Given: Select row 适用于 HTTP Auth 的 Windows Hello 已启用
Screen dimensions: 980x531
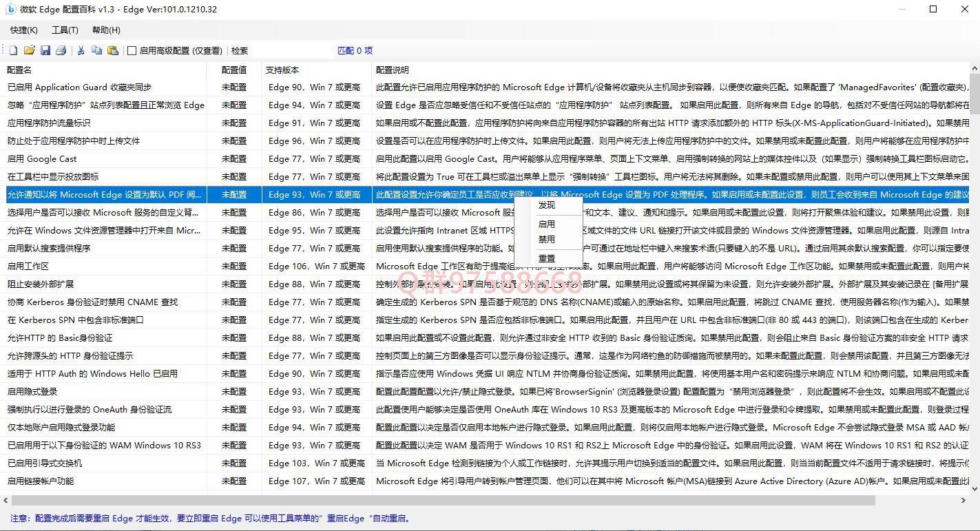Looking at the screenshot, I should pos(486,374).
